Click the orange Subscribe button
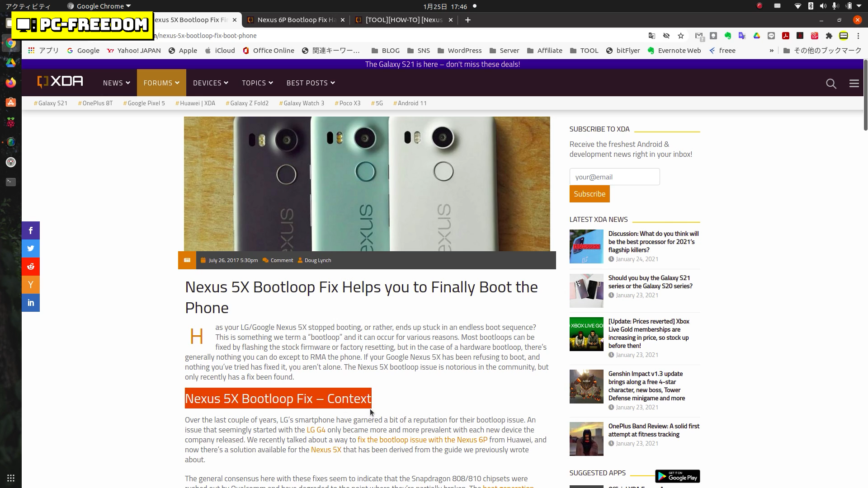This screenshot has height=488, width=868. pos(589,194)
